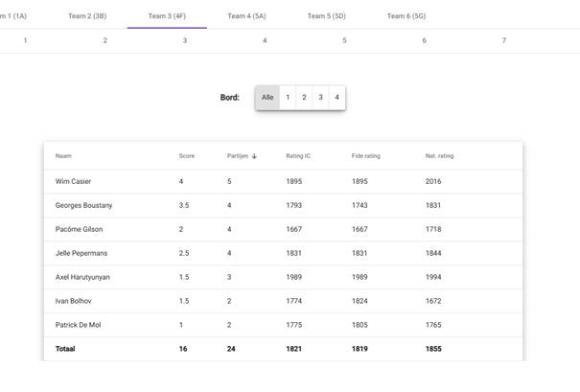
Task: Toggle board filter to Alle
Action: [267, 98]
